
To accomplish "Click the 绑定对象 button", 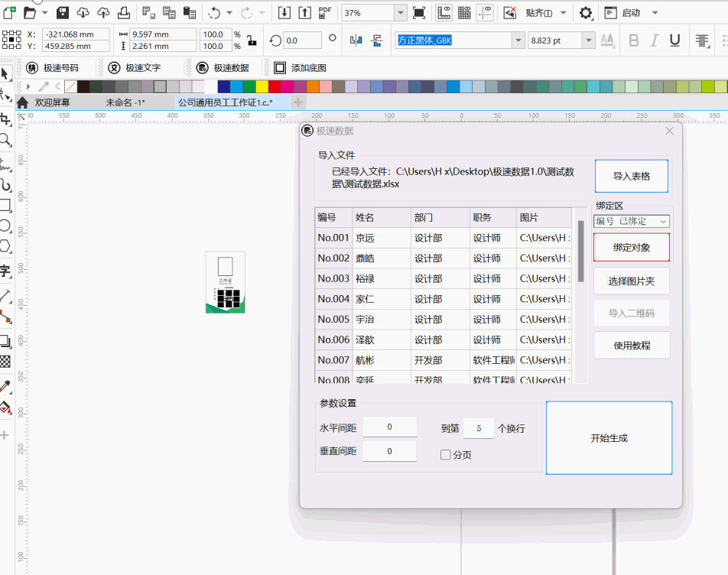I will click(632, 247).
